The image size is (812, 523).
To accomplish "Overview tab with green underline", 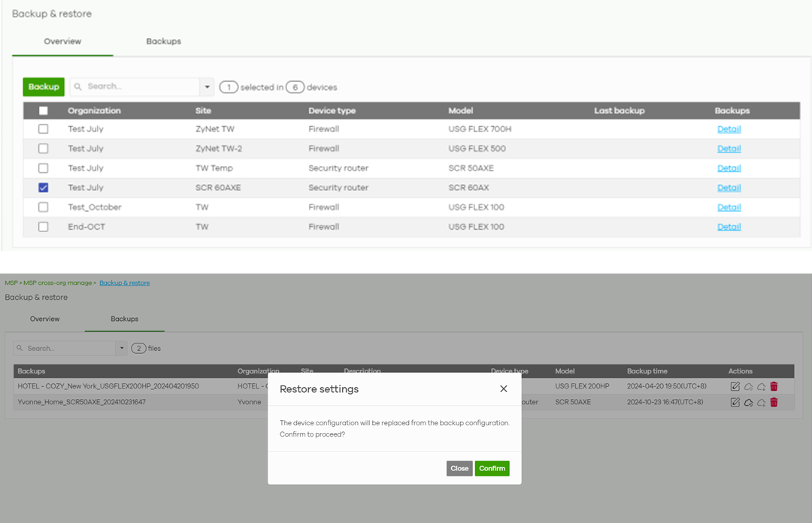I will 62,41.
